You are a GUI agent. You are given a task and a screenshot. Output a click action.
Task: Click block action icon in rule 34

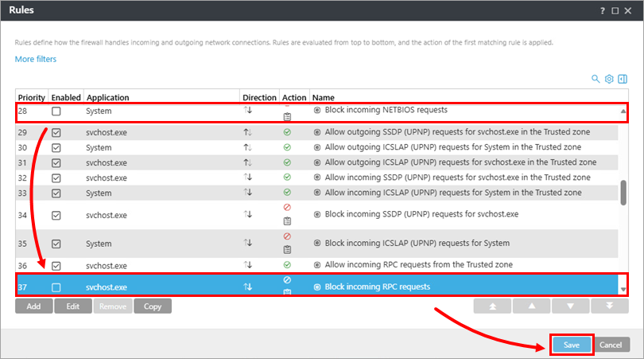click(x=287, y=207)
